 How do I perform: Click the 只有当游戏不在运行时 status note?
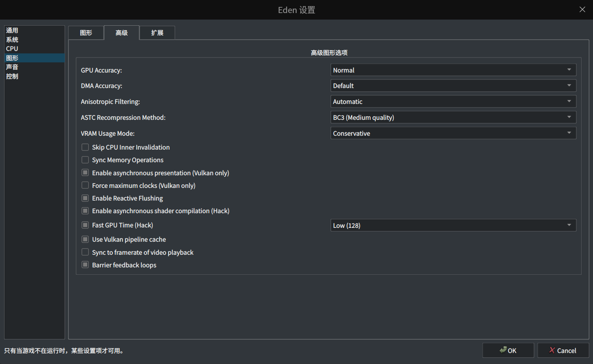64,351
